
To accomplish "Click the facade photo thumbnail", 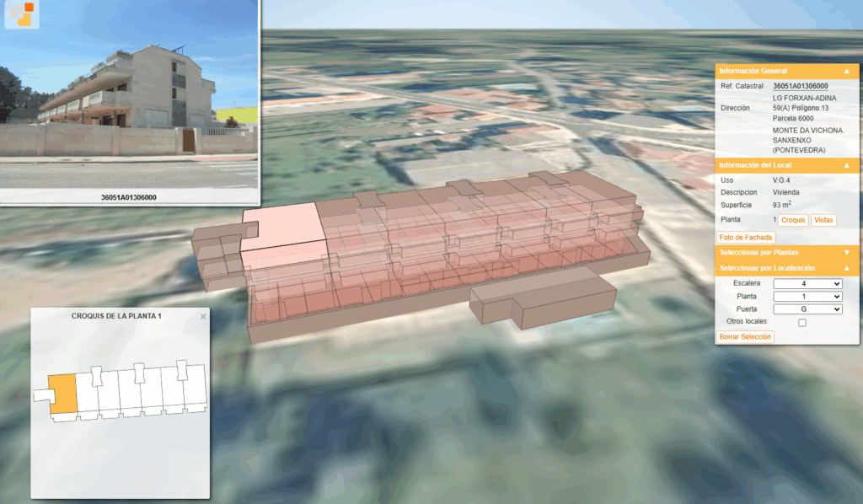I will (x=129, y=94).
